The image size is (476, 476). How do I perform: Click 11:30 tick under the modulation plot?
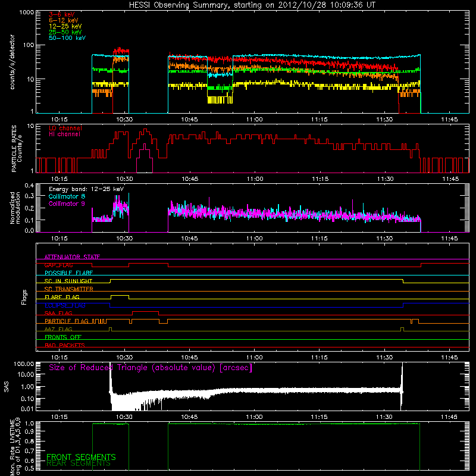384,239
